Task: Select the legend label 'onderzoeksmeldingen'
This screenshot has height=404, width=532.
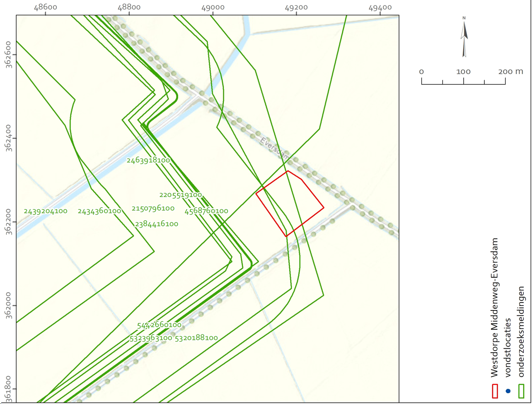Action: pos(522,331)
